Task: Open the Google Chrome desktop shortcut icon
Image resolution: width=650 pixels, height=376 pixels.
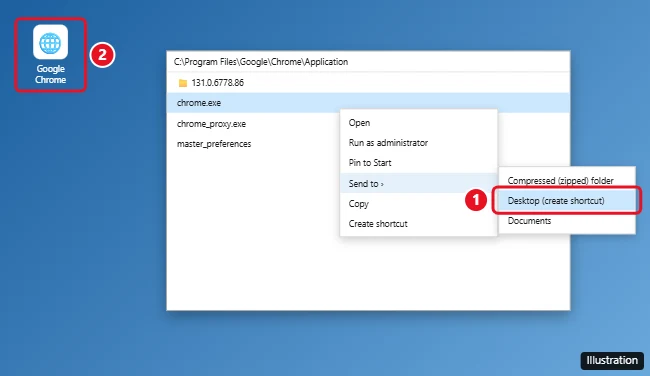Action: point(50,42)
